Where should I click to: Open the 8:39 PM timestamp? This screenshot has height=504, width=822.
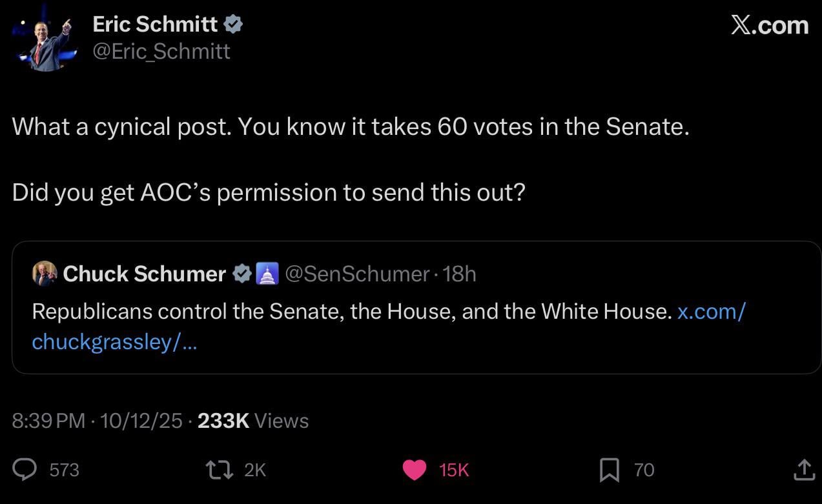point(48,421)
